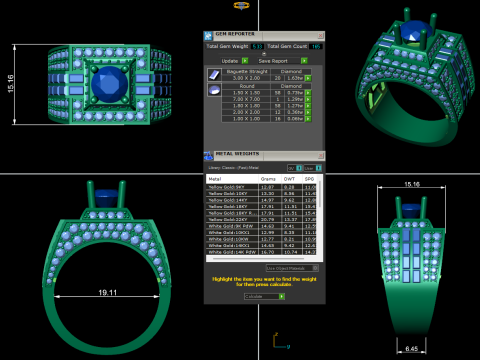The image size is (480, 360).
Task: Select the Round gem shape icon
Action: point(214,90)
